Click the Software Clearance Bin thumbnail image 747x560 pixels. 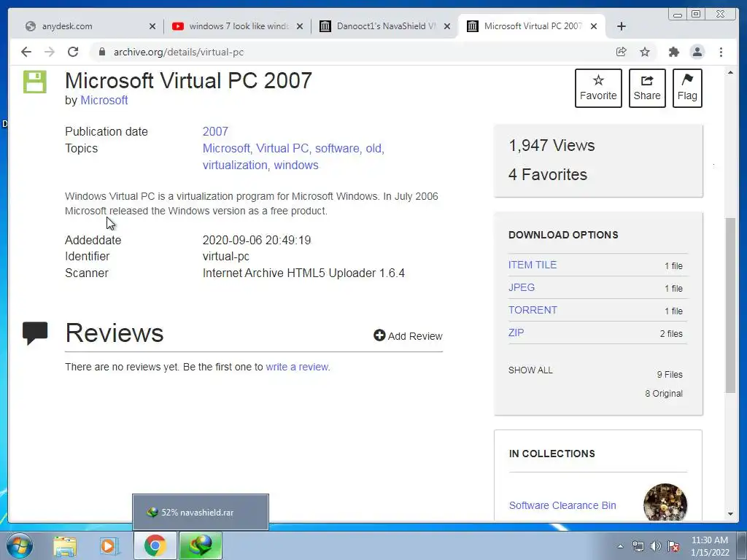click(665, 503)
